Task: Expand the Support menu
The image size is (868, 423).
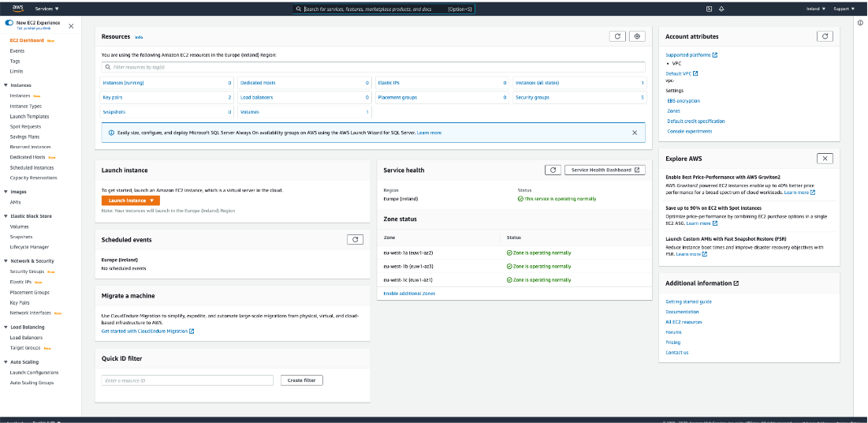Action: pyautogui.click(x=844, y=9)
